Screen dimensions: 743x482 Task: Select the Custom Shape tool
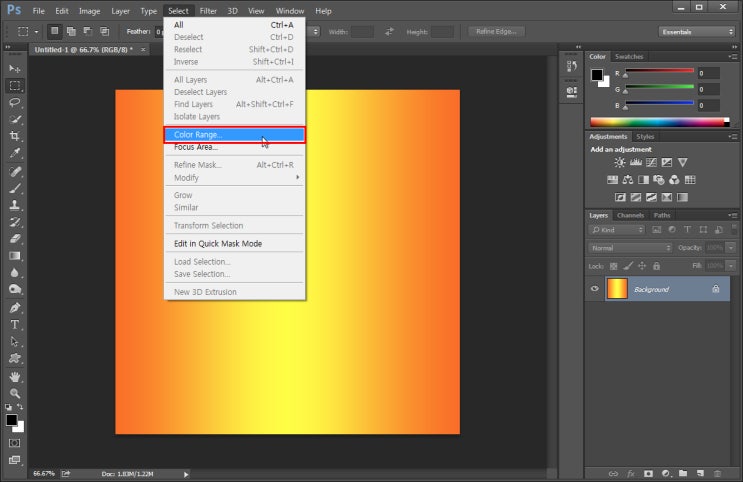(x=15, y=358)
